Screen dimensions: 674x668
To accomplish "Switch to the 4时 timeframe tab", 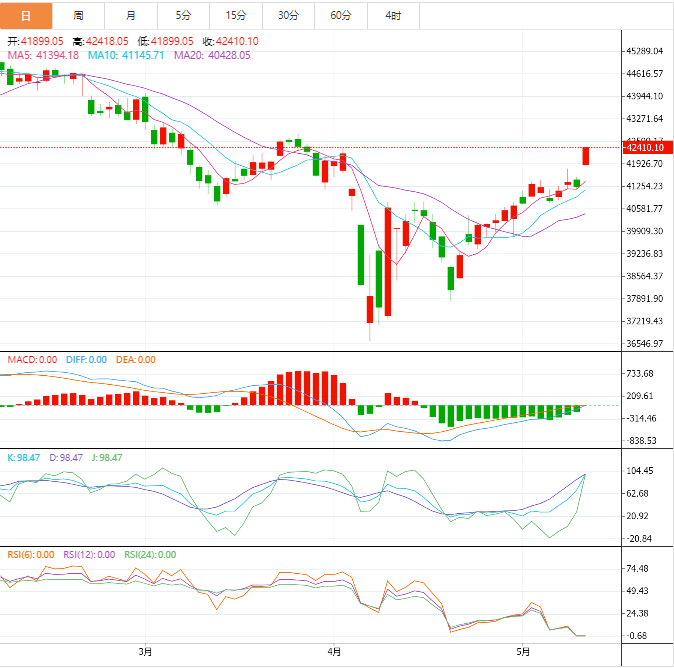I will pyautogui.click(x=393, y=15).
